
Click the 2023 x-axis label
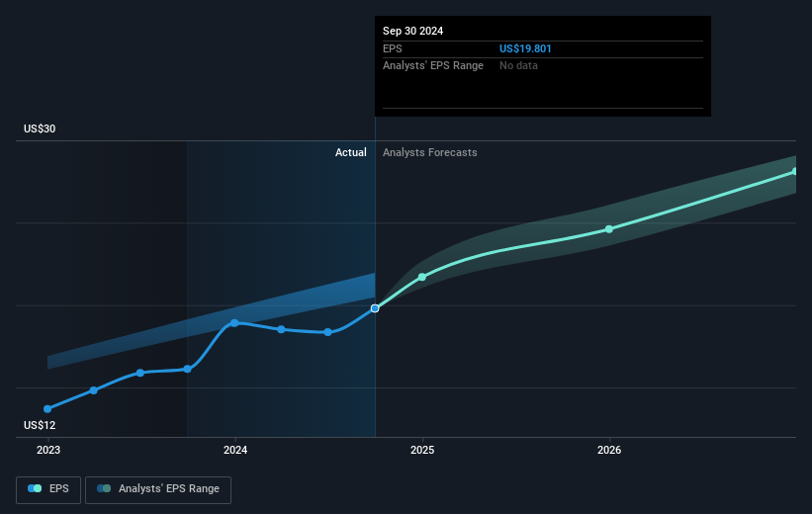point(48,450)
